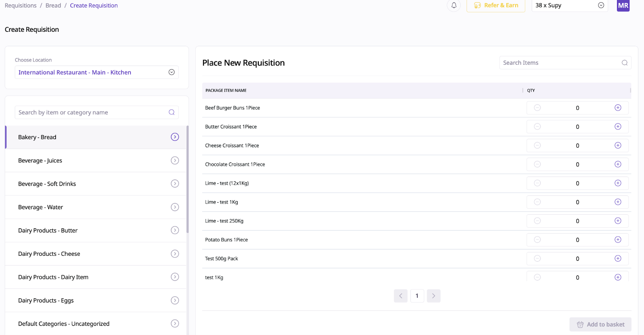Click magnifier icon in category search box
Viewport: 644px width, 335px height.
[171, 113]
